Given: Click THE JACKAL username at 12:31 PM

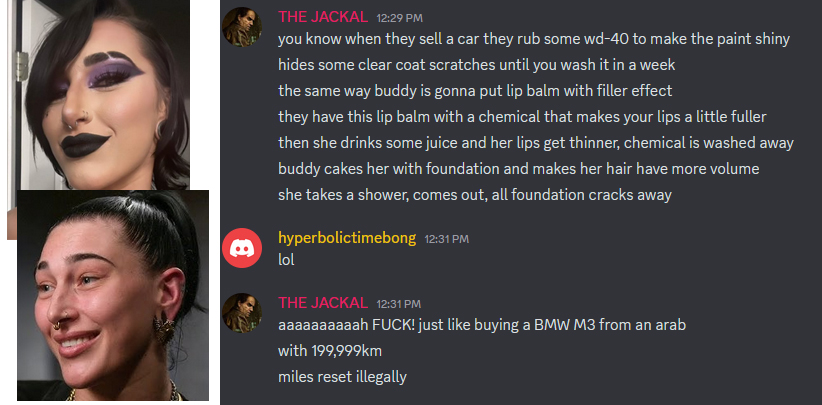Looking at the screenshot, I should point(323,303).
